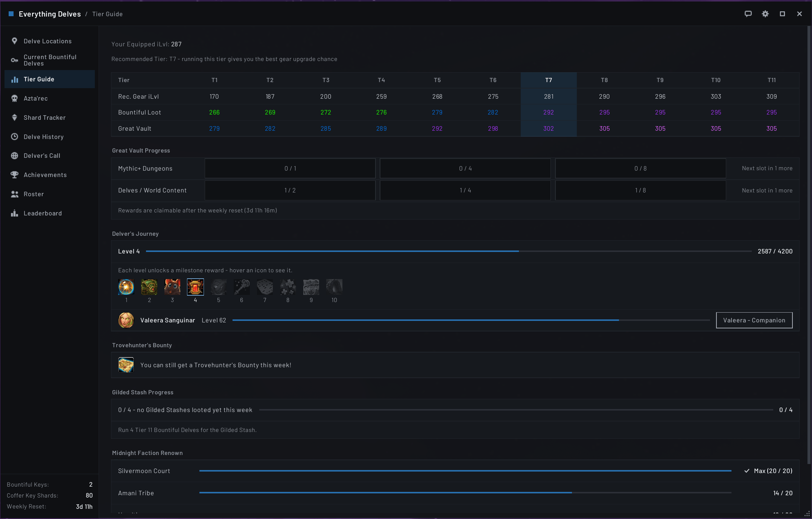Select Tier Guide sidebar item
The width and height of the screenshot is (812, 519).
coord(50,79)
